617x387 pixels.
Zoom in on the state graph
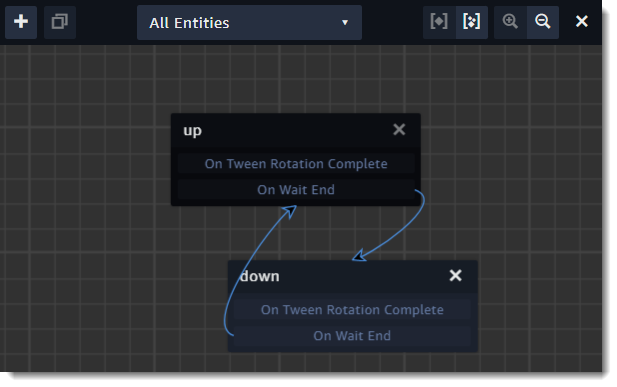(510, 22)
